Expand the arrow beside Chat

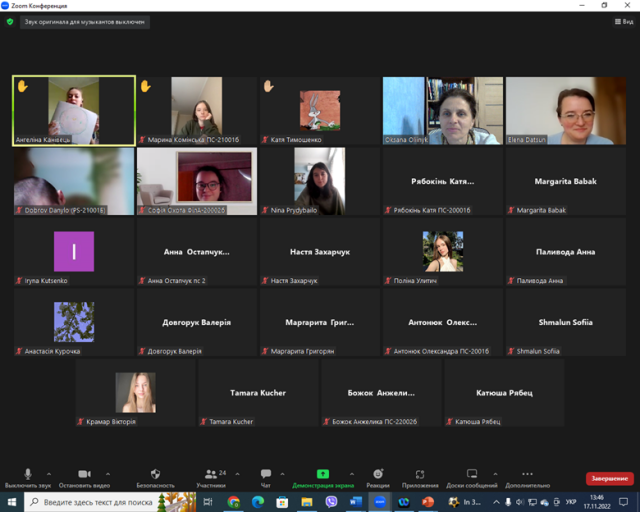point(282,474)
